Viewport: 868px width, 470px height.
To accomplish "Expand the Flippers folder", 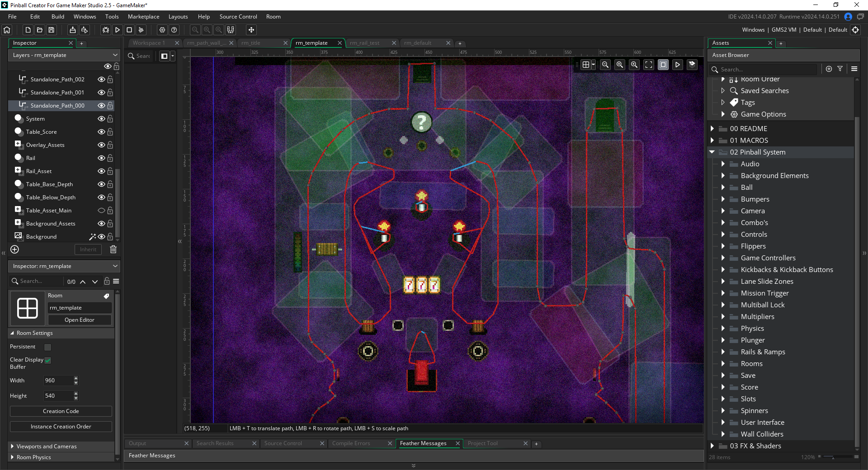I will pos(723,246).
